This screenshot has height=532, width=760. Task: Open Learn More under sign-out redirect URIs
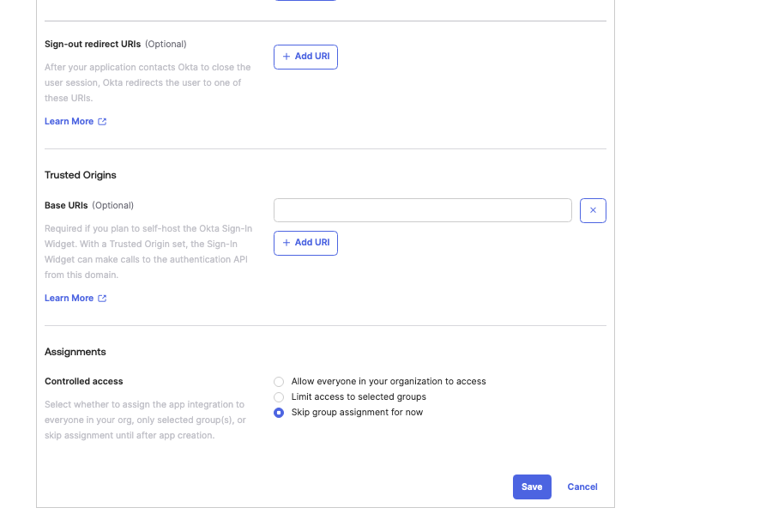coord(69,121)
